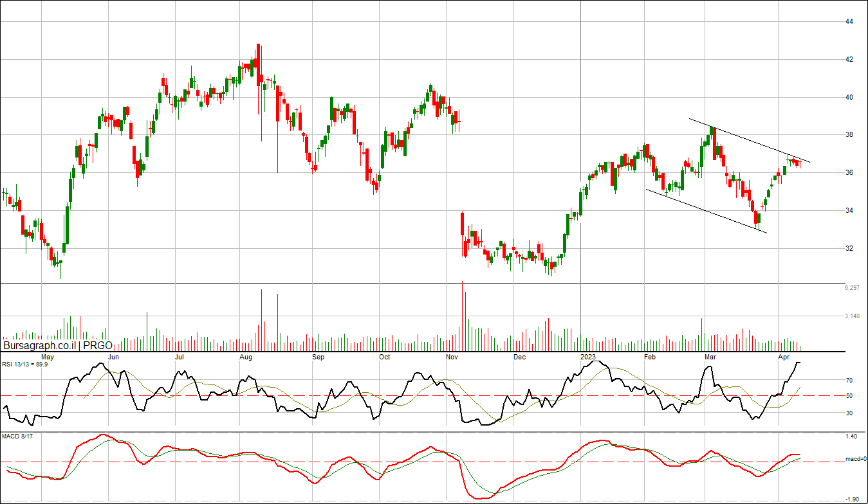Click the 32 price axis label
This screenshot has width=868, height=504.
tap(849, 249)
